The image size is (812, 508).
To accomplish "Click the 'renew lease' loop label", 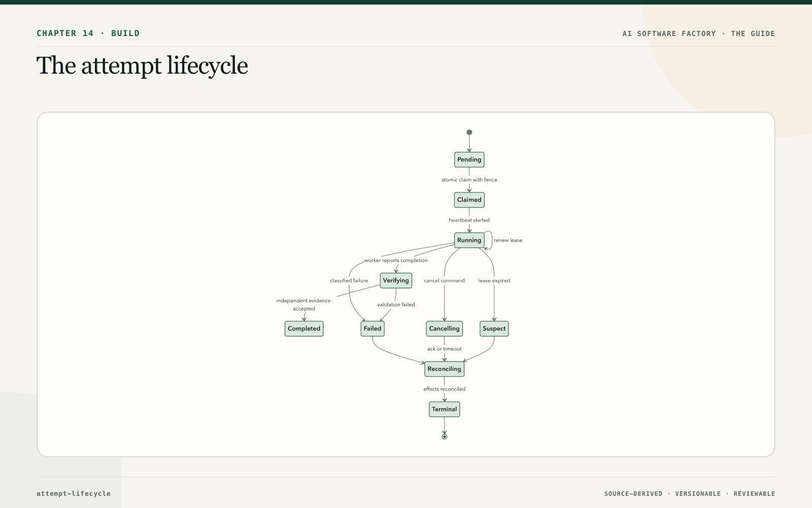I will click(508, 240).
